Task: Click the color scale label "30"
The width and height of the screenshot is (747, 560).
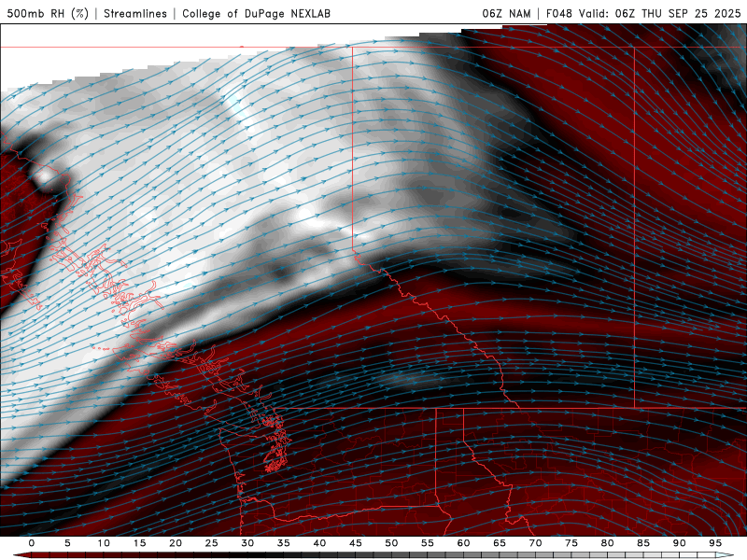Action: tap(247, 543)
